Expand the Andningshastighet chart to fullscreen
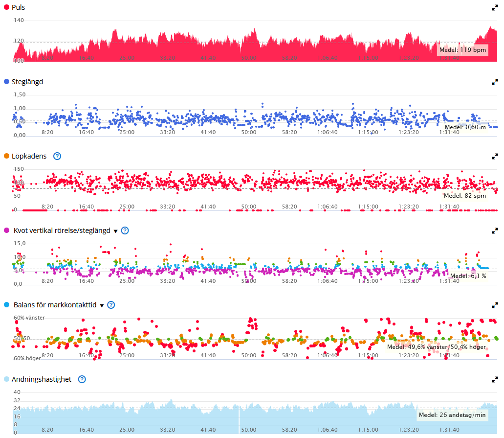 [x=495, y=379]
